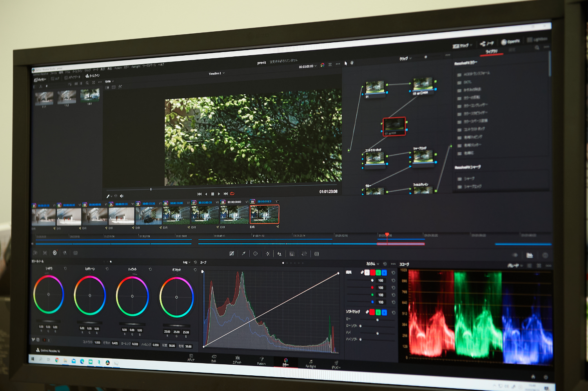Adjust the node graph zoom slider
This screenshot has height=391, width=588.
[426, 57]
